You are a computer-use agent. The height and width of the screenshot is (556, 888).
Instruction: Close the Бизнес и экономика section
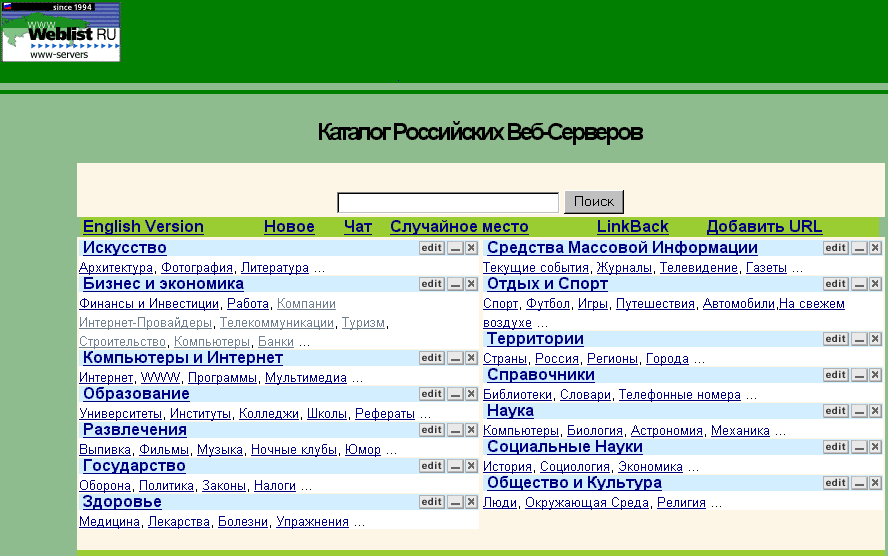471,284
